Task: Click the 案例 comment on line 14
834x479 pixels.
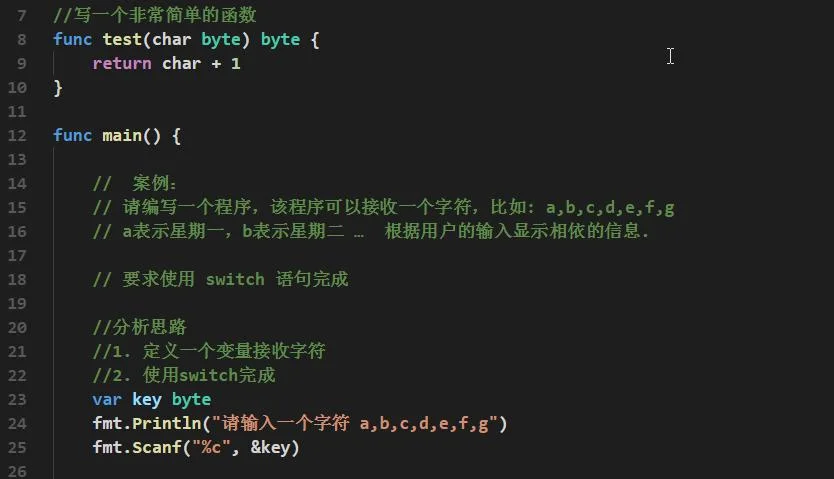Action: (134, 183)
